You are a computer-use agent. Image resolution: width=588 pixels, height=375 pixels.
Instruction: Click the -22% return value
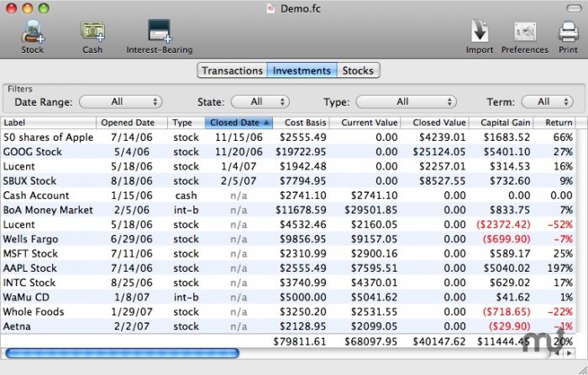(x=560, y=312)
